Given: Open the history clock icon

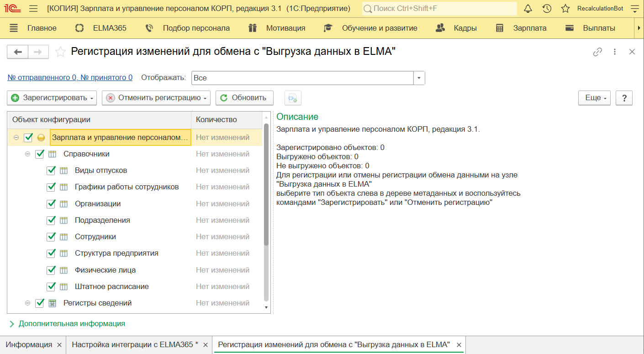Looking at the screenshot, I should 547,8.
